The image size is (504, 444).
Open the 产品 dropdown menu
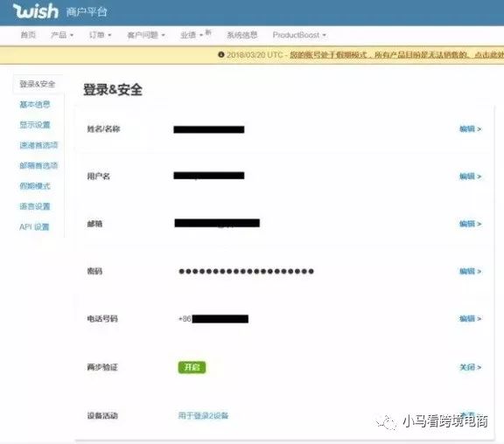(x=62, y=35)
